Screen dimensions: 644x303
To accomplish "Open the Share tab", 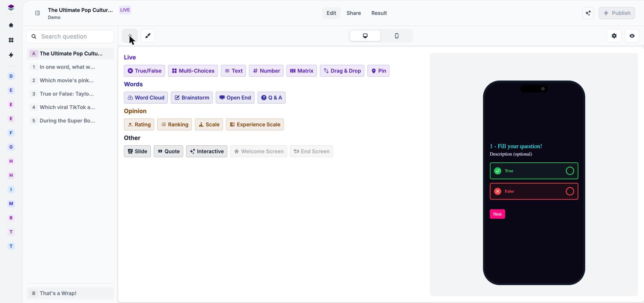I will click(354, 13).
